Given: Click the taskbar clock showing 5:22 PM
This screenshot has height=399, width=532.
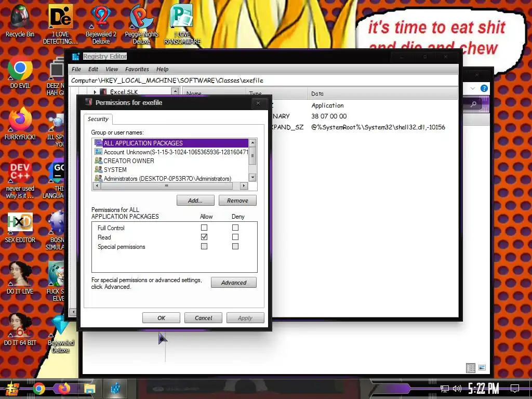Looking at the screenshot, I should point(484,389).
